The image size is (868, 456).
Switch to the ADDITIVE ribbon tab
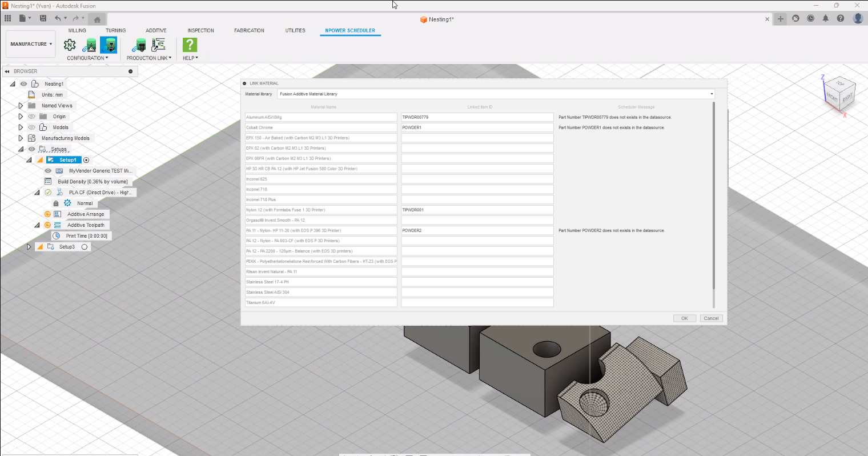click(156, 30)
